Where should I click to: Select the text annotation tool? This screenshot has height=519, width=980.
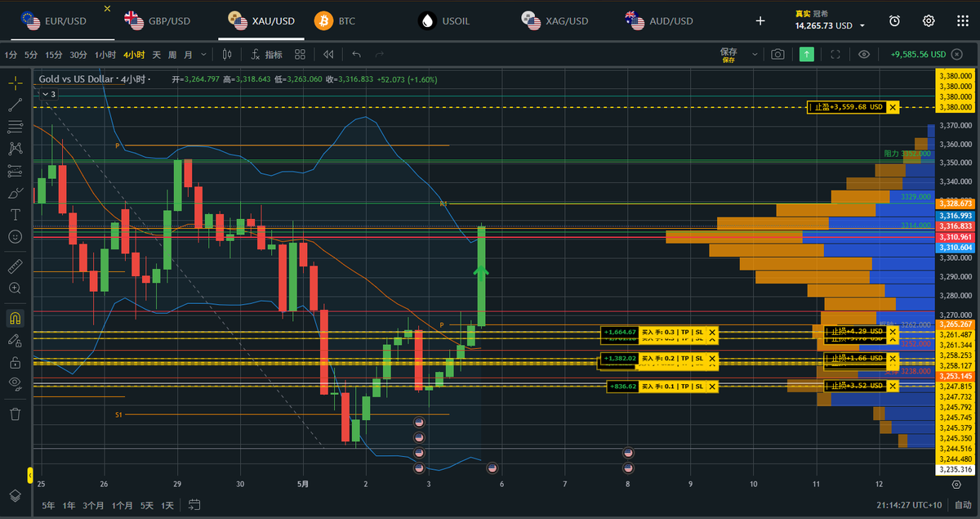tap(15, 215)
